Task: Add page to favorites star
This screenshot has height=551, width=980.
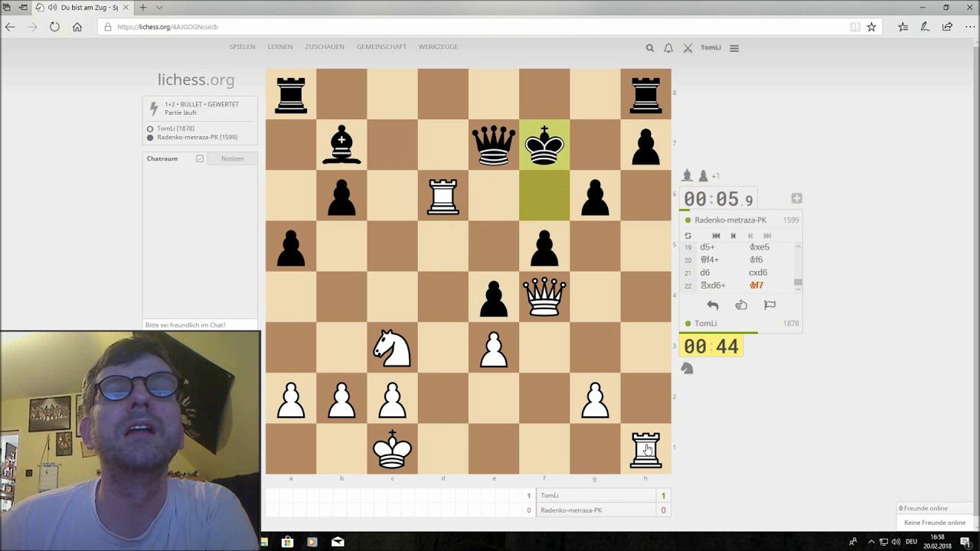Action: pyautogui.click(x=871, y=27)
